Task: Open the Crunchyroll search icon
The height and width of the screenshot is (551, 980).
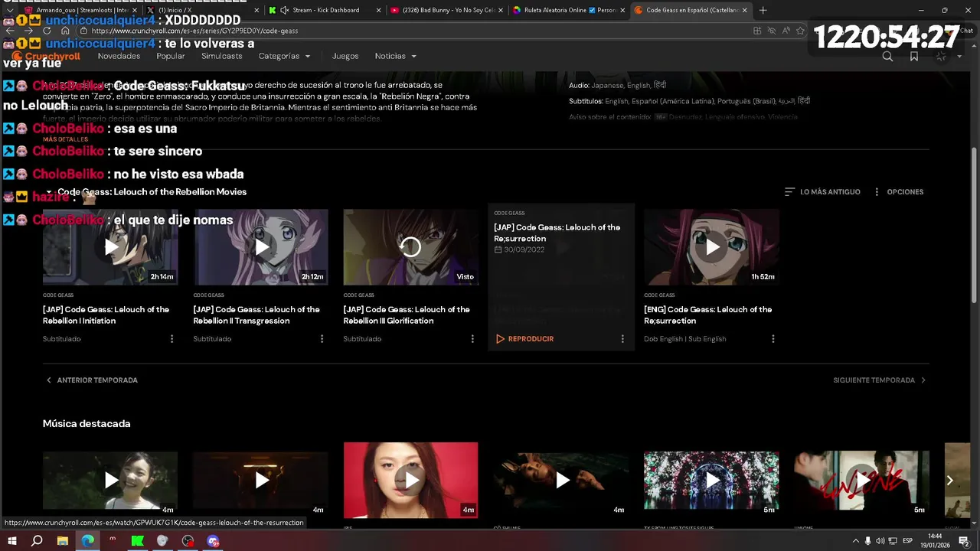Action: point(887,56)
